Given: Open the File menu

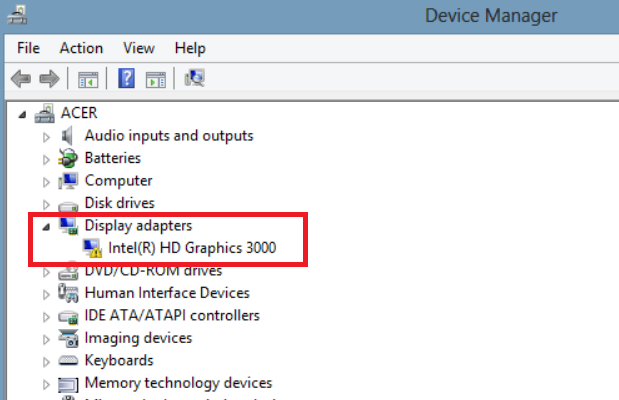Looking at the screenshot, I should [x=28, y=48].
